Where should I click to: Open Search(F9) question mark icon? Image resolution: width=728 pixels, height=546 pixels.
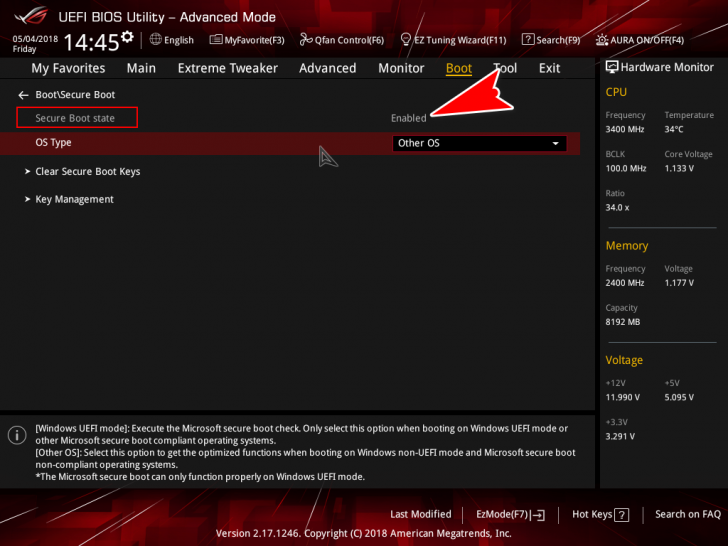[527, 39]
